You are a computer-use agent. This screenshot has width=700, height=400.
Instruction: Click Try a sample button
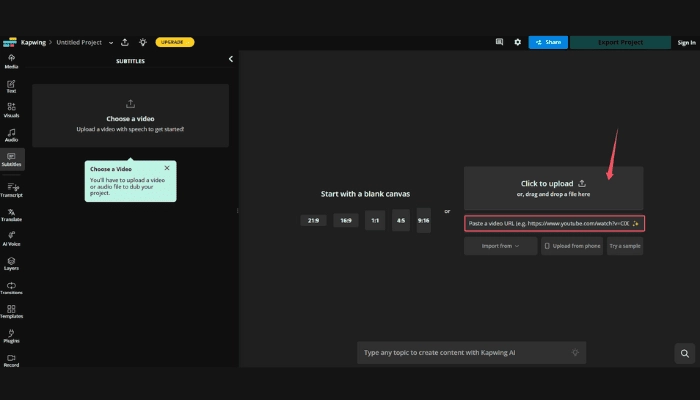click(625, 246)
